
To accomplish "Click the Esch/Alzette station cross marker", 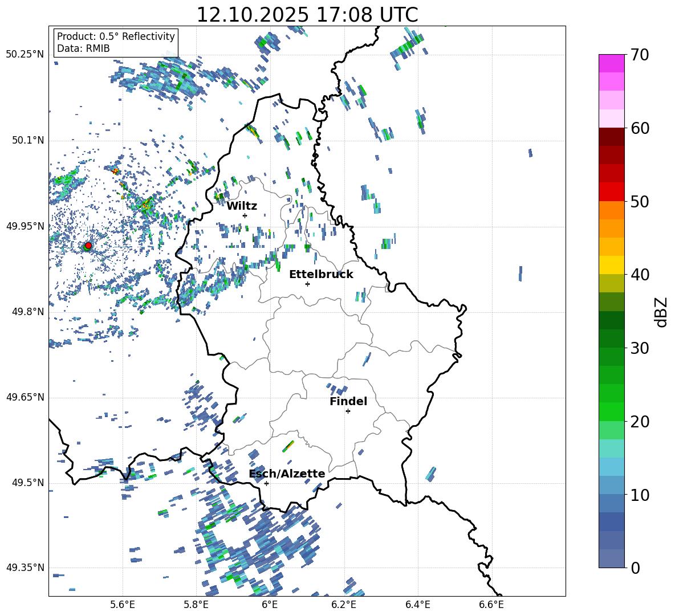I will pyautogui.click(x=266, y=483).
